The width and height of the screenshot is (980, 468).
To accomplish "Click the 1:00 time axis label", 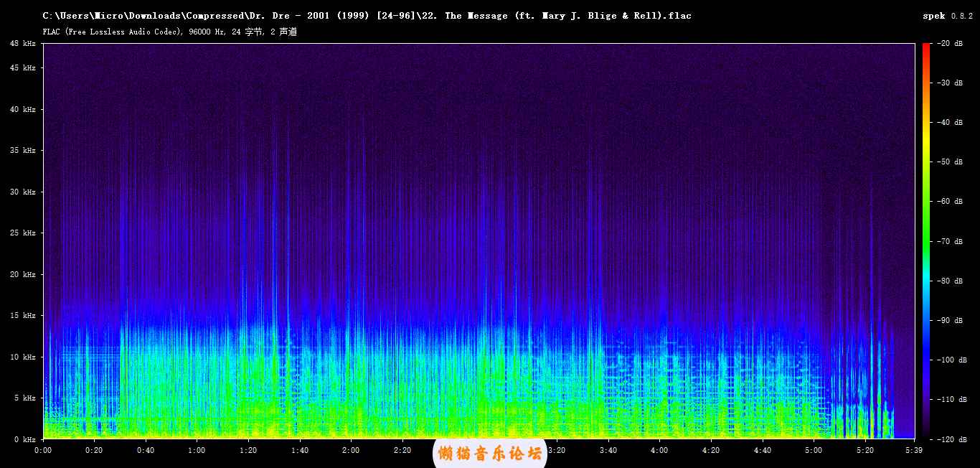I will click(x=197, y=451).
